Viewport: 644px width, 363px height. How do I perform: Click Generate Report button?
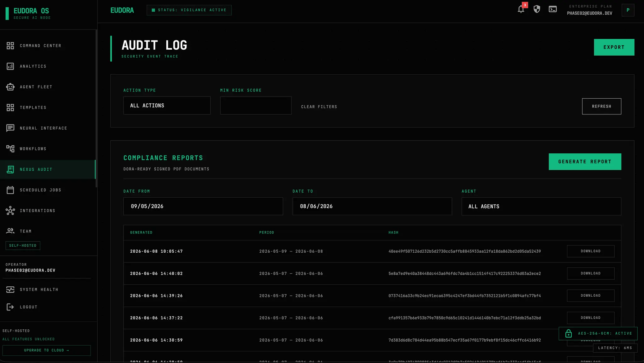(x=585, y=162)
